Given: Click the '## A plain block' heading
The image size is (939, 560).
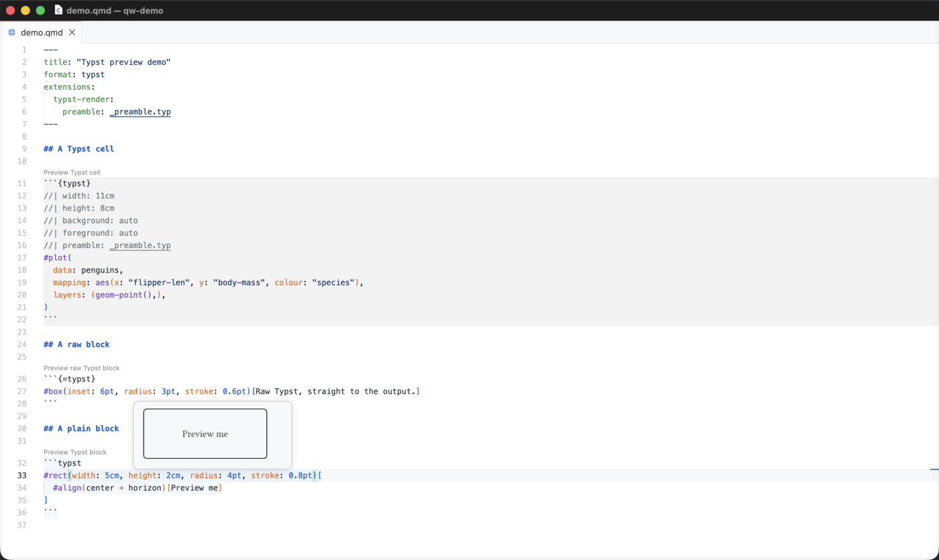Looking at the screenshot, I should click(x=81, y=429).
